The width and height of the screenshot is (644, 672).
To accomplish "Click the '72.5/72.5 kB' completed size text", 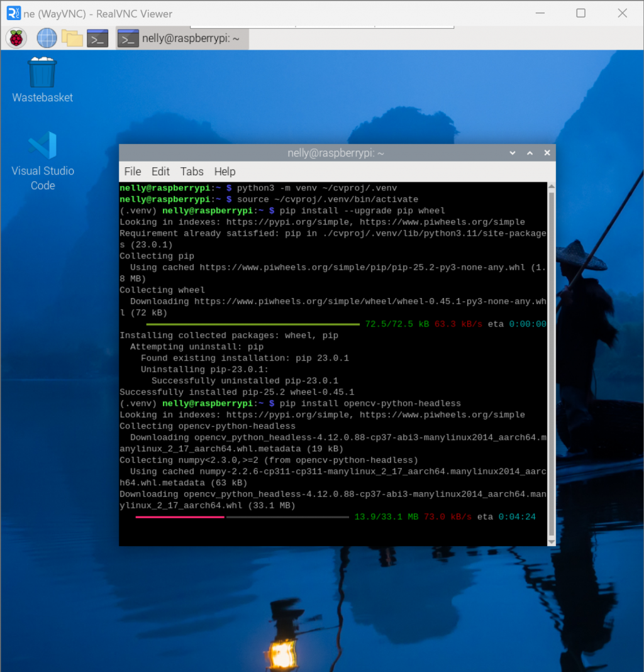I will (x=397, y=324).
